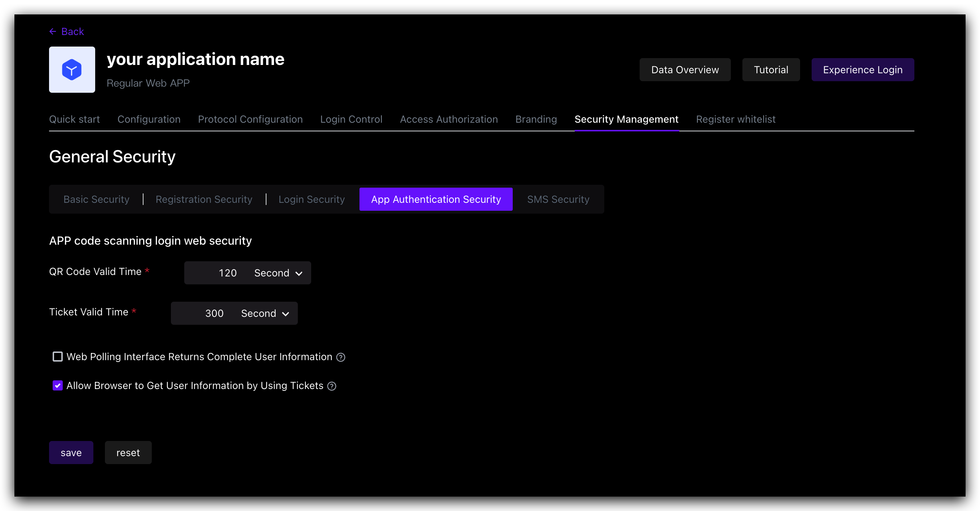Click the back arrow icon

53,31
